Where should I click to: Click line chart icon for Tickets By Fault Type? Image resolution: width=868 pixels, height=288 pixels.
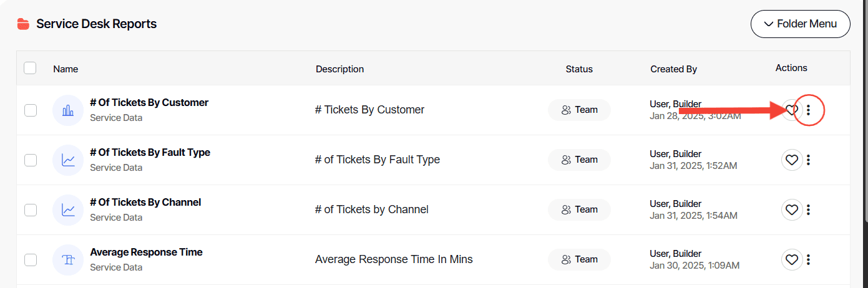click(68, 160)
